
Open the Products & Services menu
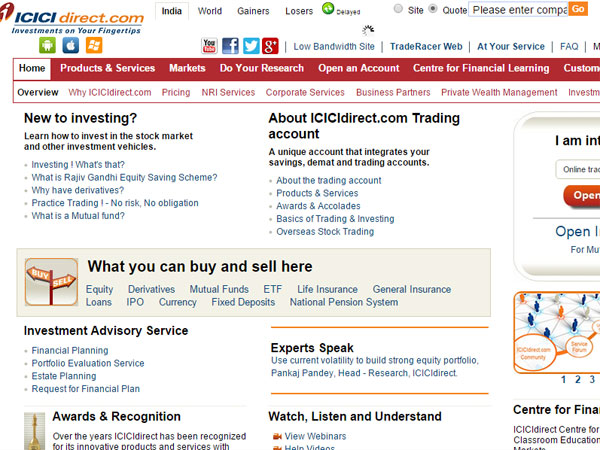point(107,68)
